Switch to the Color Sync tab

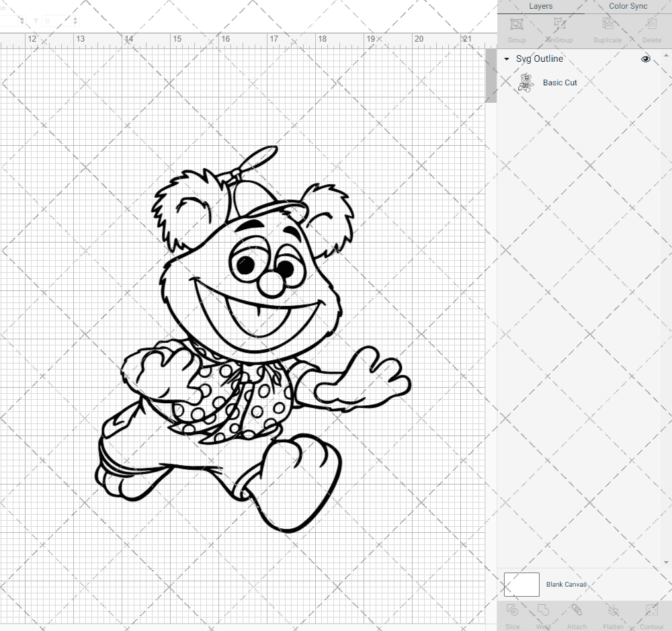(x=628, y=7)
